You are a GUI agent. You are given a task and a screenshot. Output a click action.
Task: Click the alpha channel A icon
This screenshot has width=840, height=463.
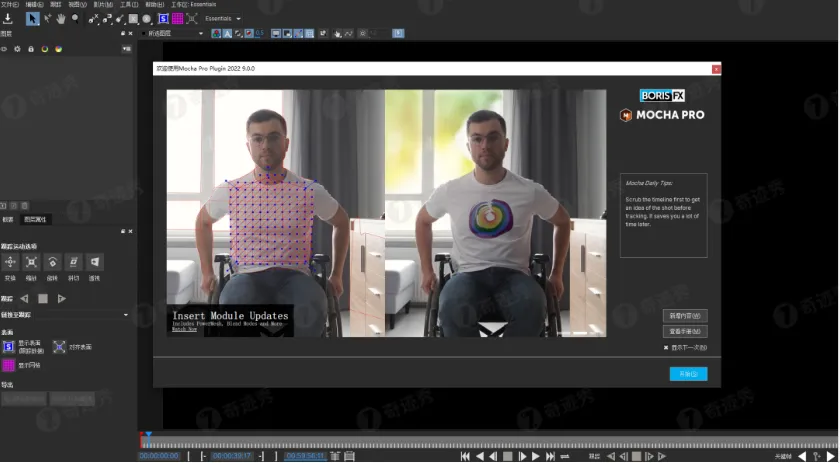click(227, 33)
